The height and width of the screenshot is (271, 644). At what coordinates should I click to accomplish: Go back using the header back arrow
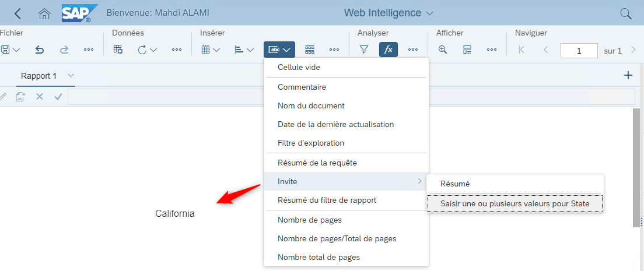pos(17,13)
